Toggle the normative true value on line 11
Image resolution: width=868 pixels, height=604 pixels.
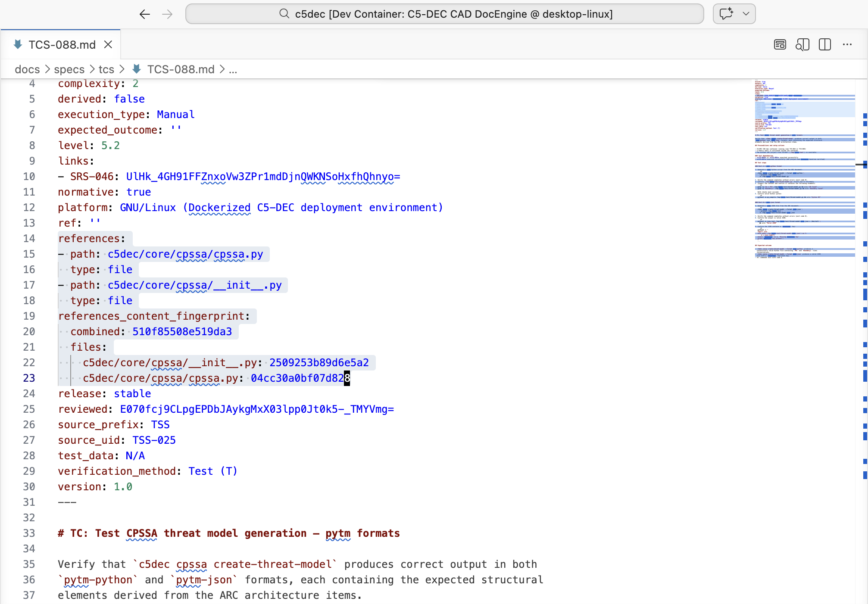(138, 192)
